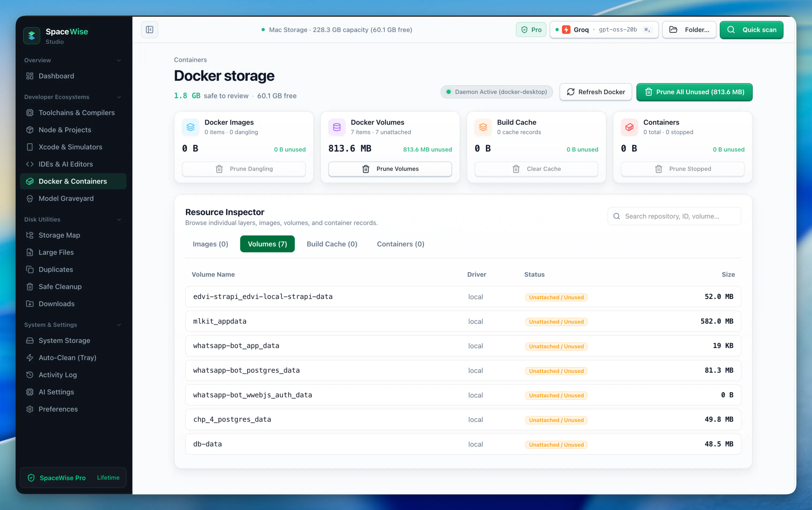Click the search repository, ID, volume field

coord(674,216)
